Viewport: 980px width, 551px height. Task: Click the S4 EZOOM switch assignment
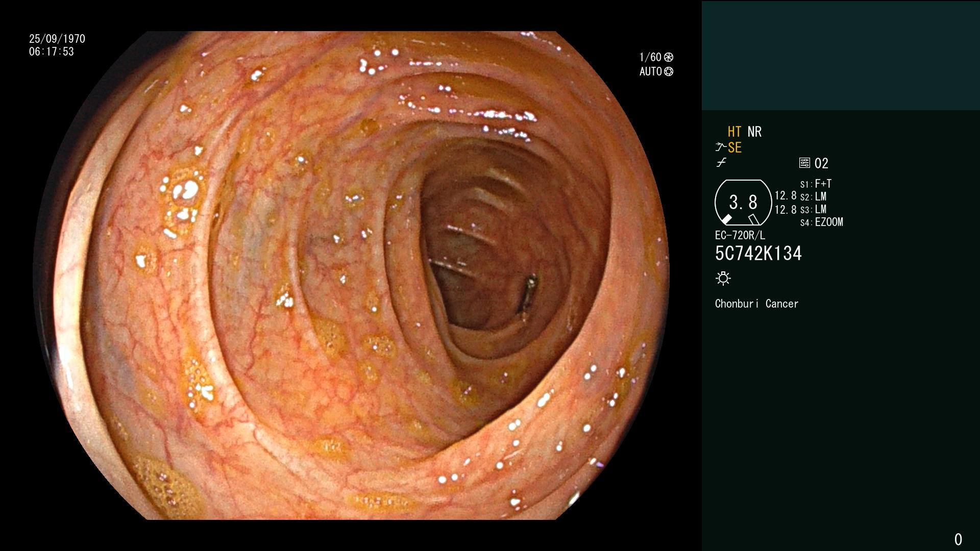(822, 222)
